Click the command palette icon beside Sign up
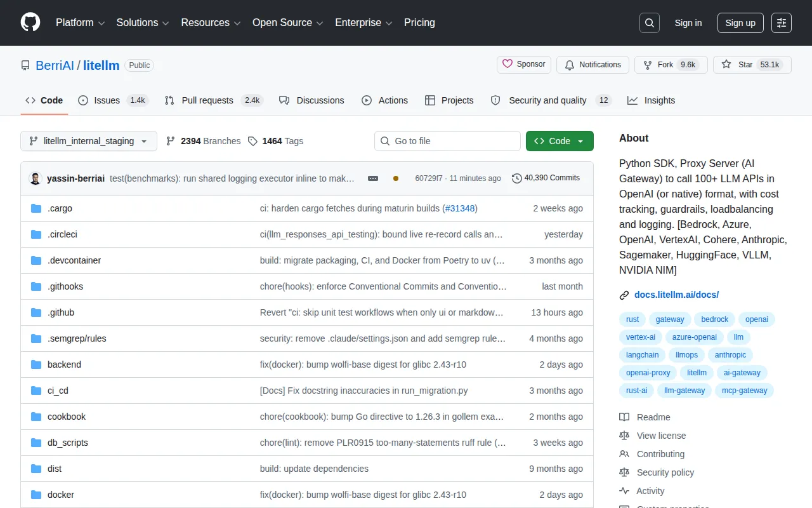The height and width of the screenshot is (508, 812). pyautogui.click(x=782, y=23)
